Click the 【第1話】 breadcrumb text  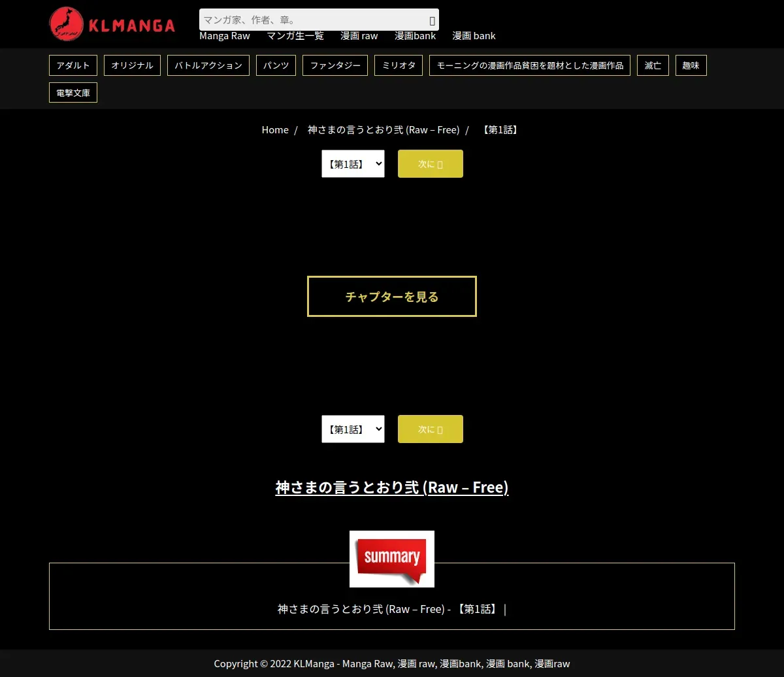coord(500,130)
